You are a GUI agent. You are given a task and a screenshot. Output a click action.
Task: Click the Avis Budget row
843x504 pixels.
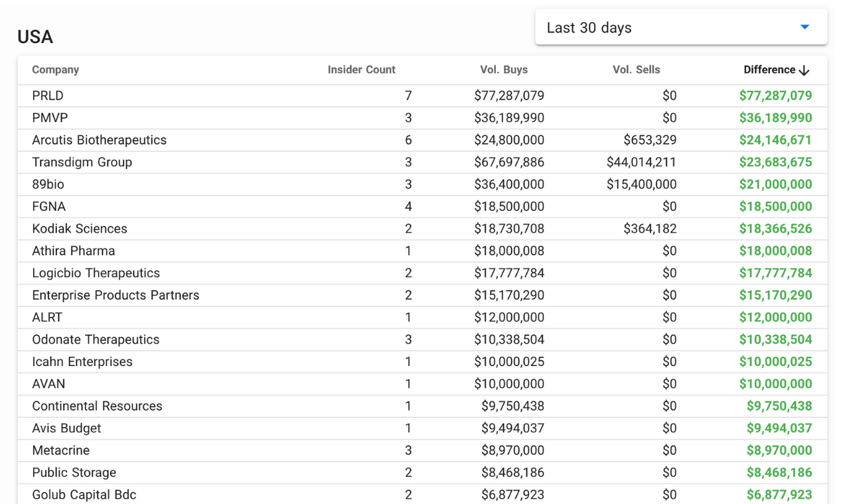[x=66, y=428]
